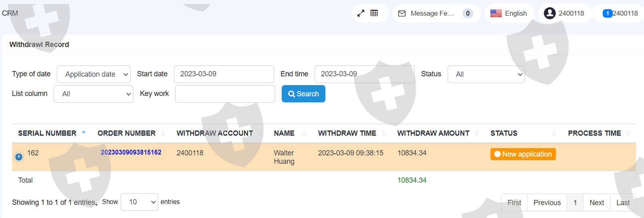Open the Type of date dropdown
644x218 pixels.
click(94, 74)
